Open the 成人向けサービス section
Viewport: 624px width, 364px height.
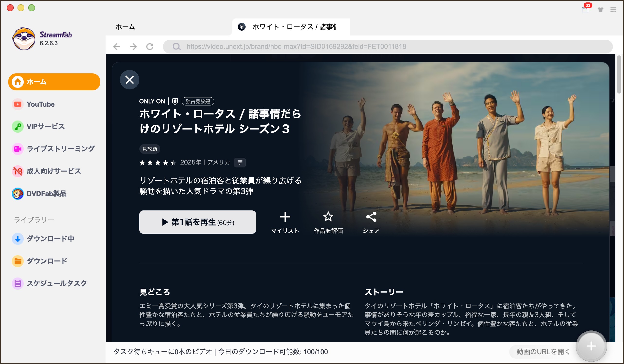53,171
